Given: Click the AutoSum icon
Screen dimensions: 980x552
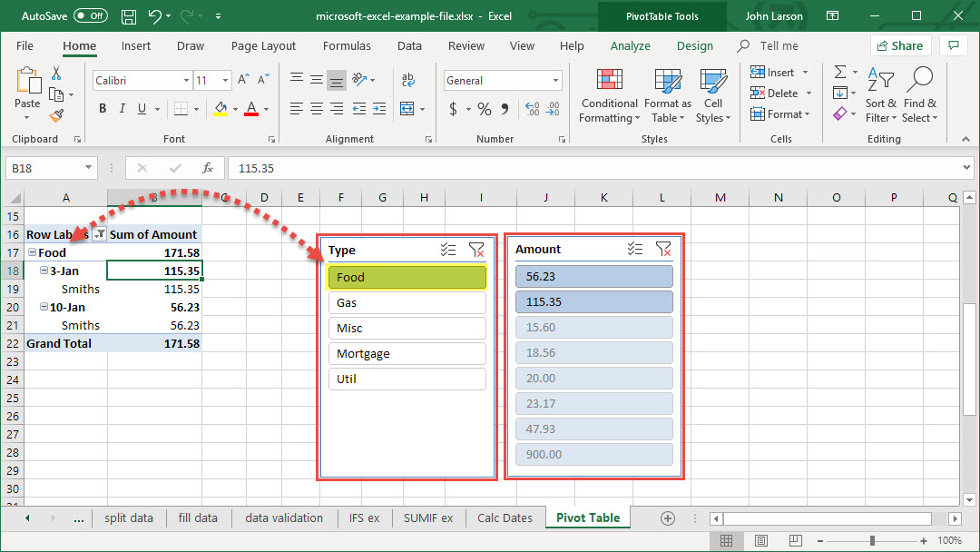Looking at the screenshot, I should click(x=839, y=73).
